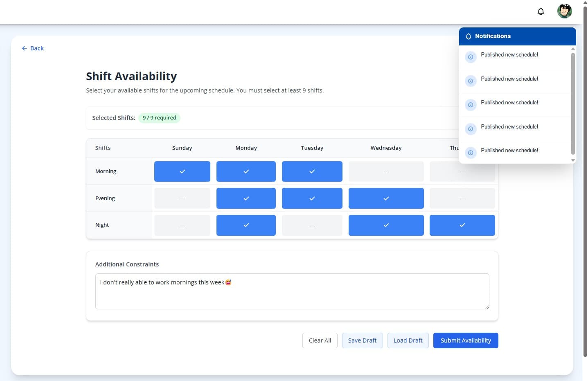Submit Availability with the blue button
588x381 pixels.
coord(466,340)
